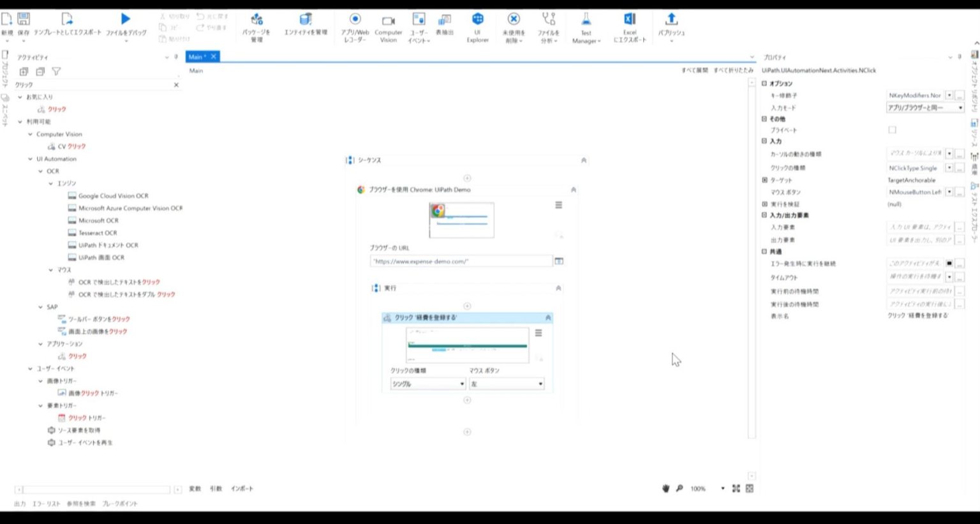The height and width of the screenshot is (524, 980).
Task: Open Manage Packages in the ribbon
Action: pyautogui.click(x=256, y=20)
